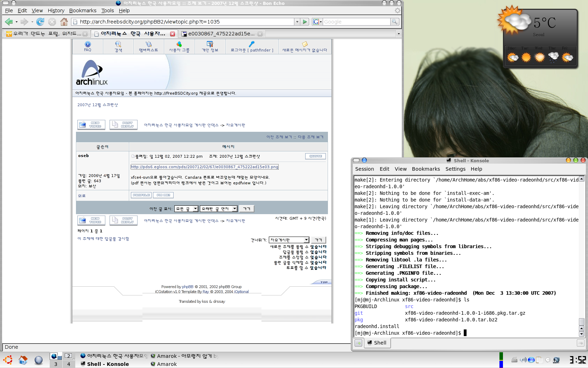
Task: Click the top New Topic button
Action: coord(91,125)
